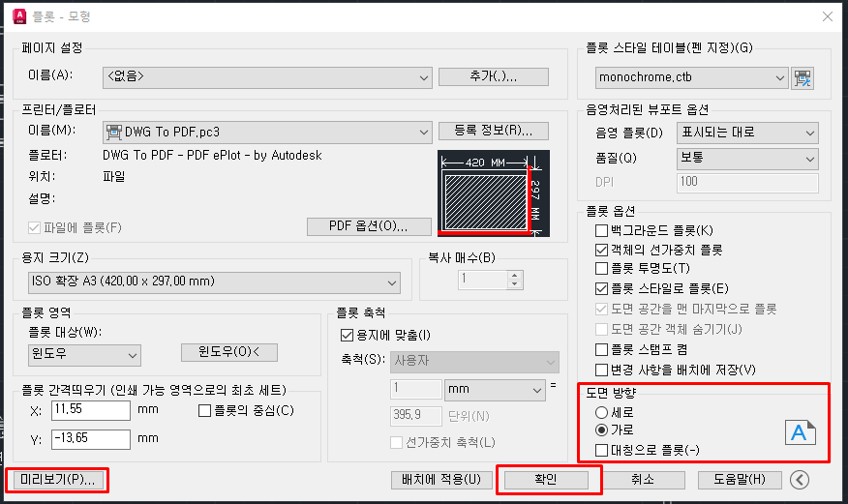Open 축척(S) 사용자 dropdown

(x=474, y=362)
